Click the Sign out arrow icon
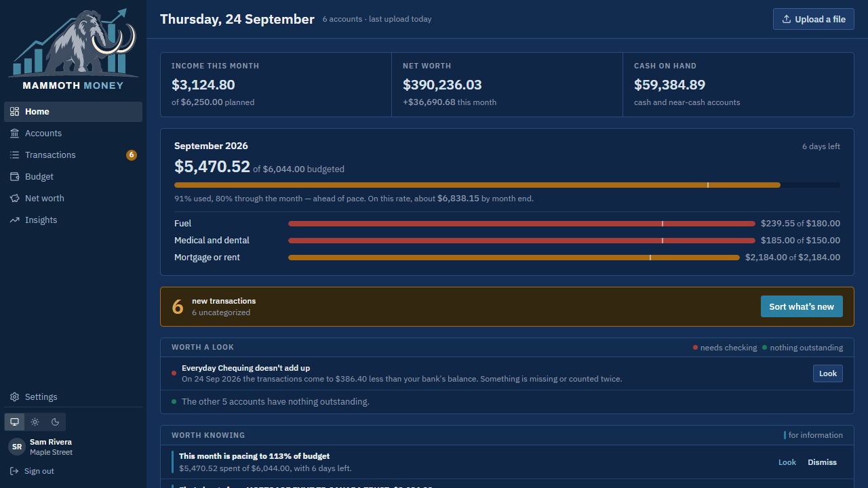This screenshot has width=868, height=488. 14,471
